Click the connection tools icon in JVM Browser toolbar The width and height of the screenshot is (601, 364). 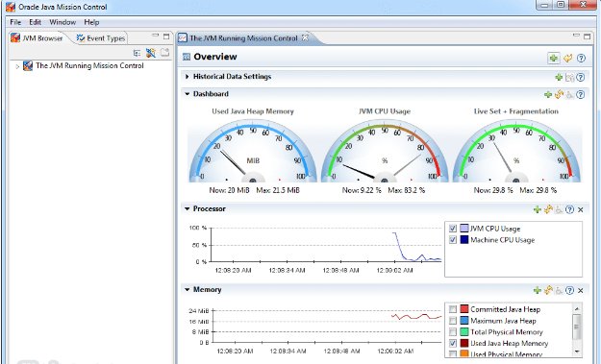click(151, 53)
